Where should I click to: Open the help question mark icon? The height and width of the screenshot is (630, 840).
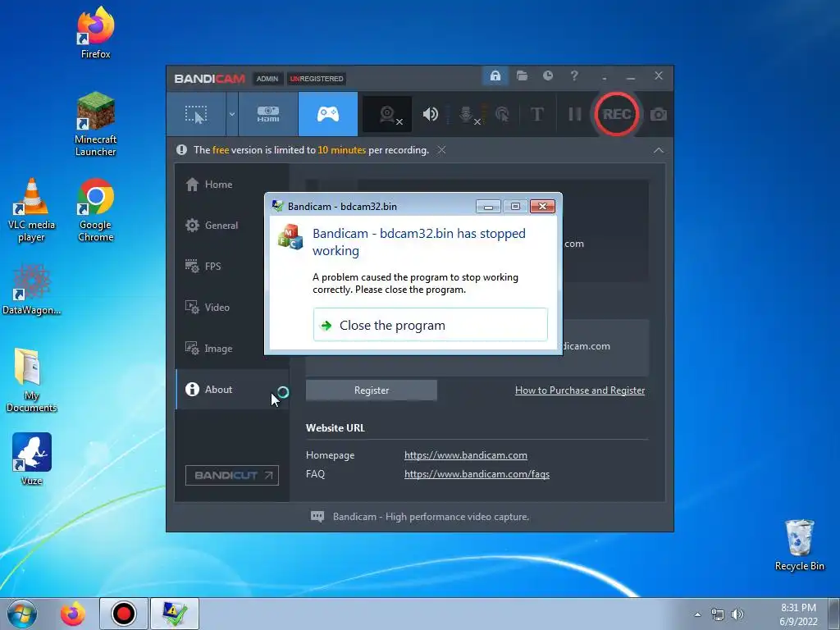coord(574,75)
